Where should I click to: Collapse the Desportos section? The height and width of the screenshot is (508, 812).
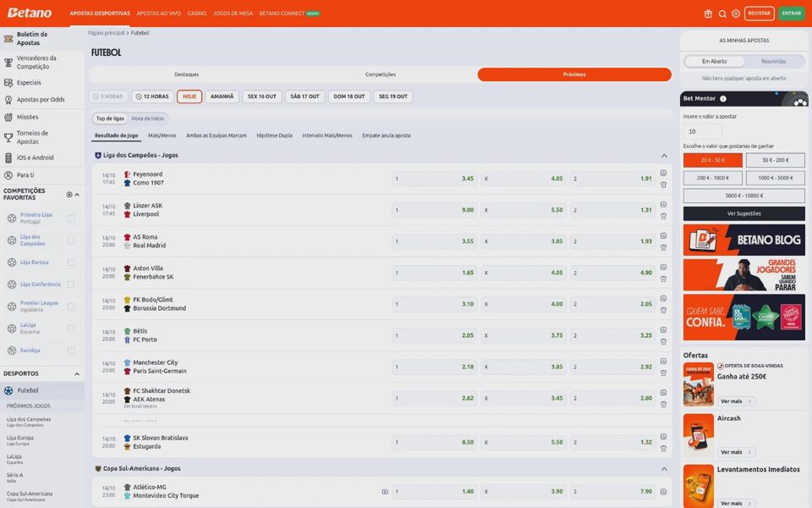[x=77, y=373]
